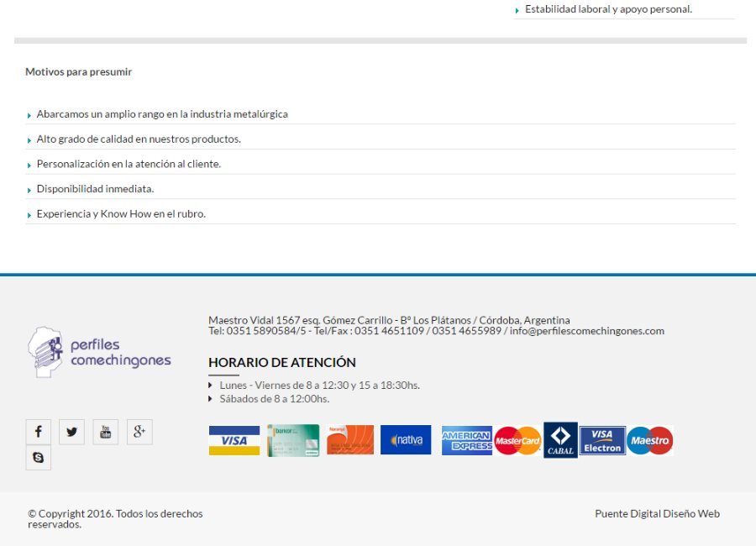Click 'Abarcamos un amplio rango' list item
756x546 pixels.
[381, 114]
